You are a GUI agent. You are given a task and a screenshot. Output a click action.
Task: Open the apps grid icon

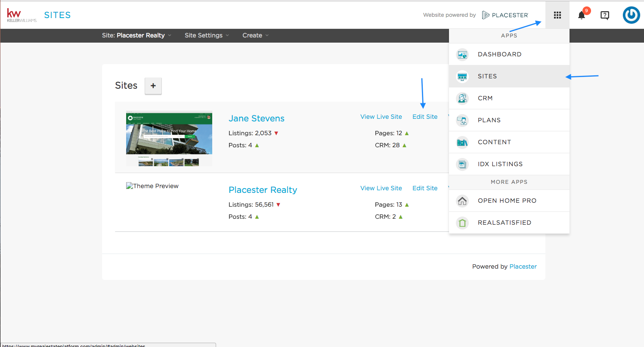tap(557, 15)
